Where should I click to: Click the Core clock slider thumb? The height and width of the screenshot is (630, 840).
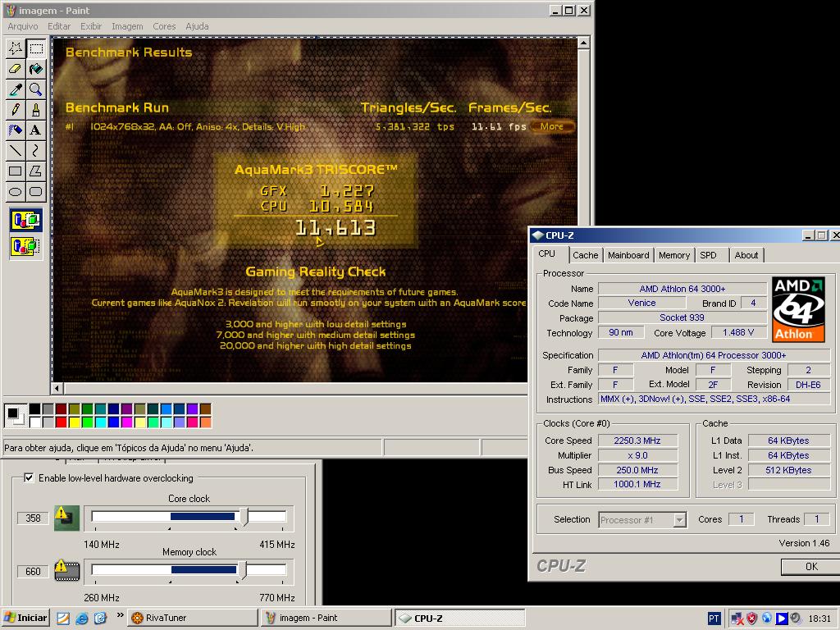tap(244, 517)
